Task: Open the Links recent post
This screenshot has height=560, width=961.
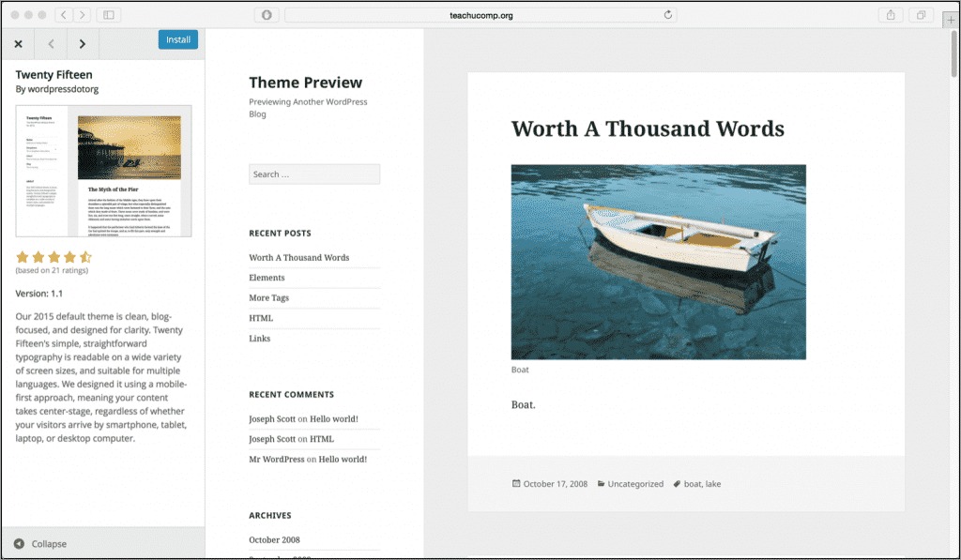Action: tap(259, 339)
